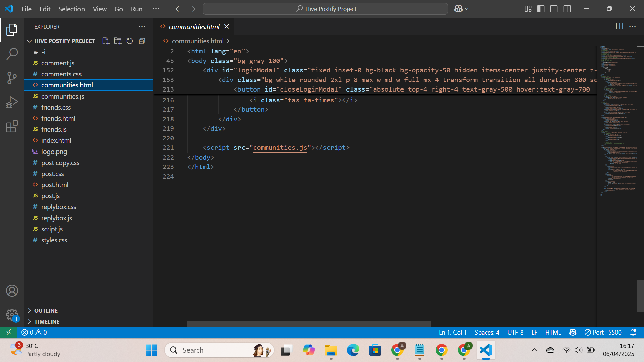Click the minimap code overview
The width and height of the screenshot is (644, 362).
click(618, 121)
